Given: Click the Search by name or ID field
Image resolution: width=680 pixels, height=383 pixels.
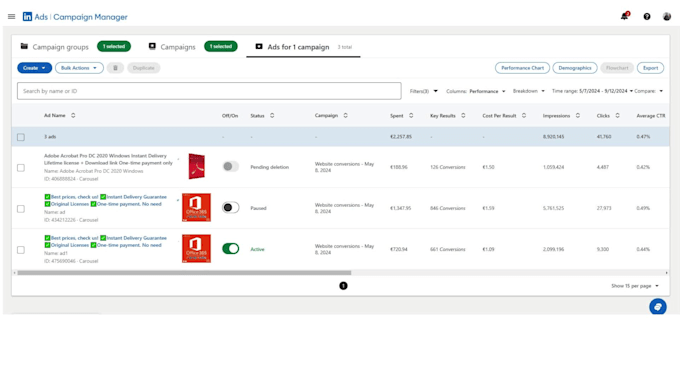Looking at the screenshot, I should [209, 91].
